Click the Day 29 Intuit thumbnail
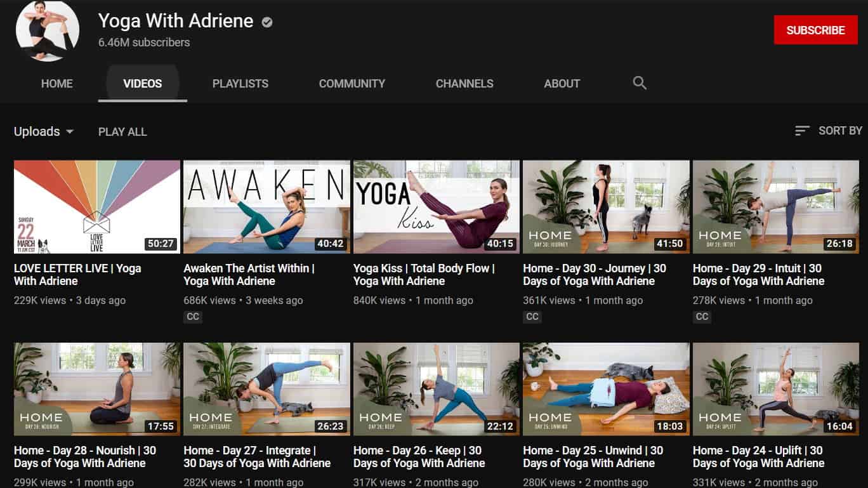Viewport: 868px width, 488px height. [x=776, y=207]
